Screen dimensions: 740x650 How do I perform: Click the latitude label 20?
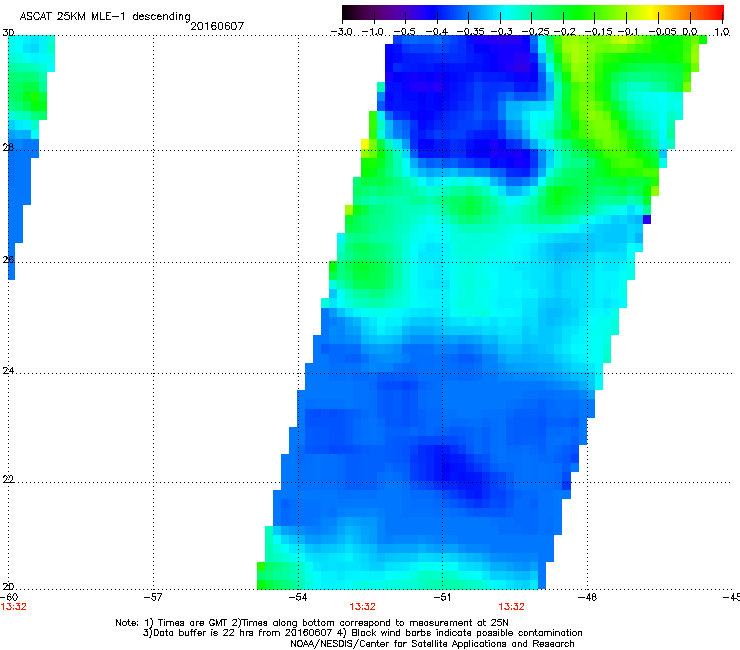[x=8, y=587]
